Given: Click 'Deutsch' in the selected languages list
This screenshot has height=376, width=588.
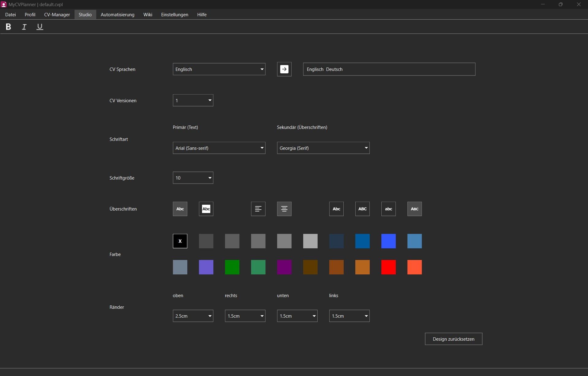Looking at the screenshot, I should [x=334, y=69].
